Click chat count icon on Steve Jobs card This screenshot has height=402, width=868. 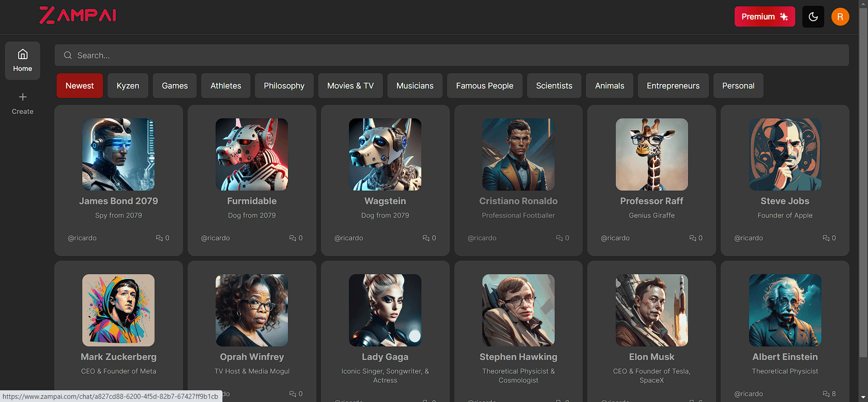pyautogui.click(x=826, y=238)
